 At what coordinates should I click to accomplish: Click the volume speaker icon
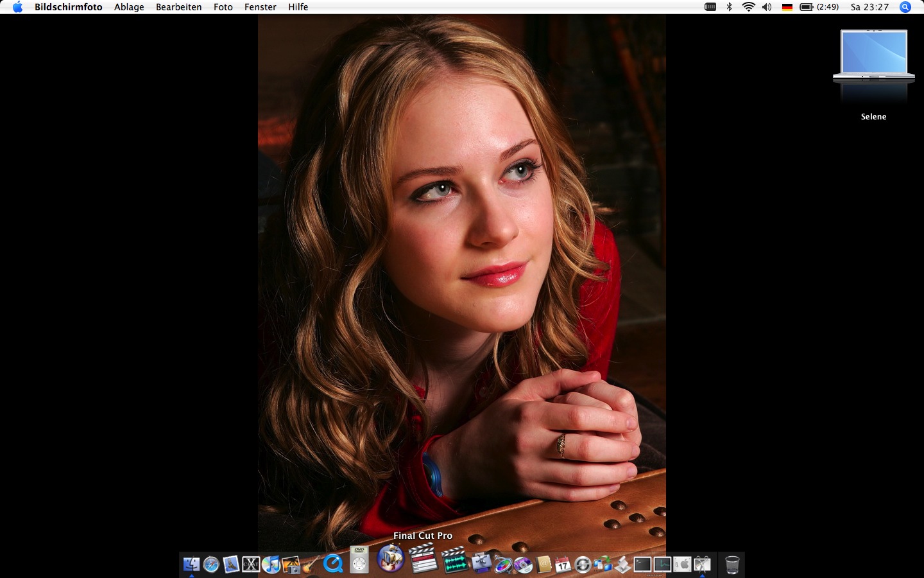pos(767,7)
